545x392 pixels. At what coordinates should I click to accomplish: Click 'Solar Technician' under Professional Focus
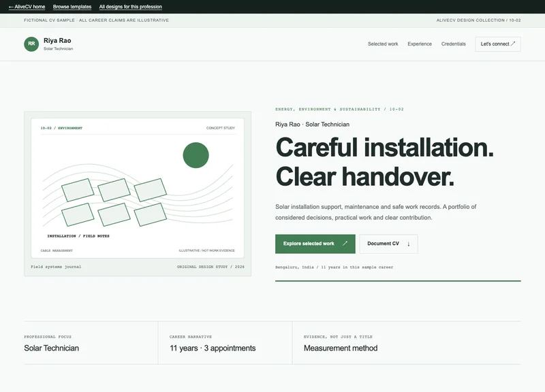coord(52,348)
